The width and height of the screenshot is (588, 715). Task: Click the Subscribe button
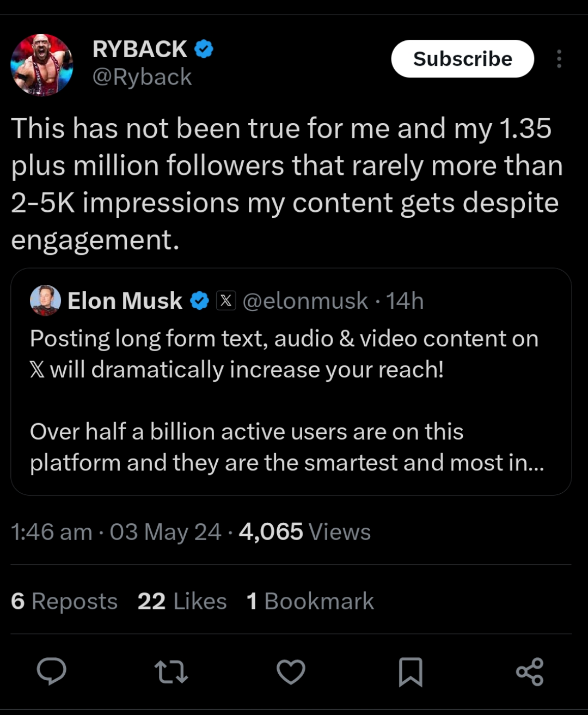(462, 59)
